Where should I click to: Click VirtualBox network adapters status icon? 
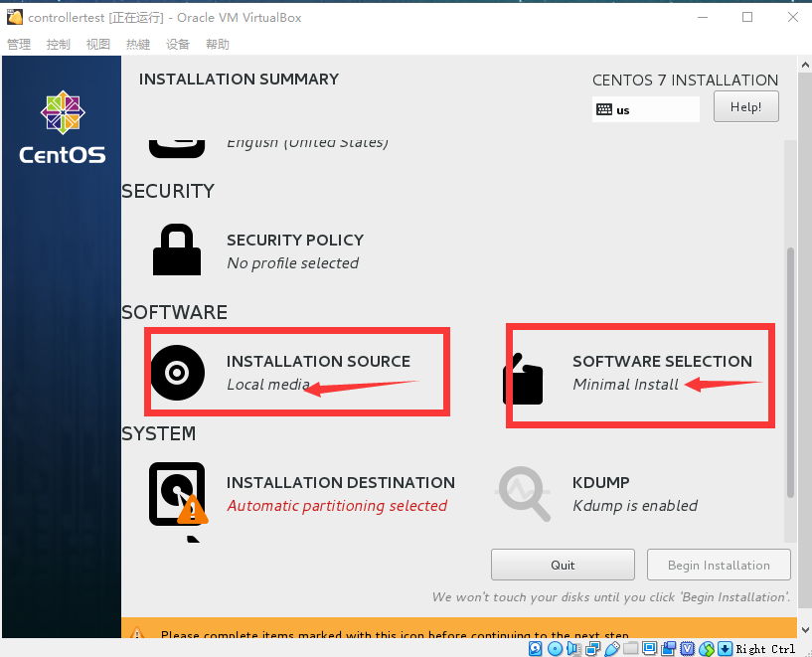pos(592,648)
